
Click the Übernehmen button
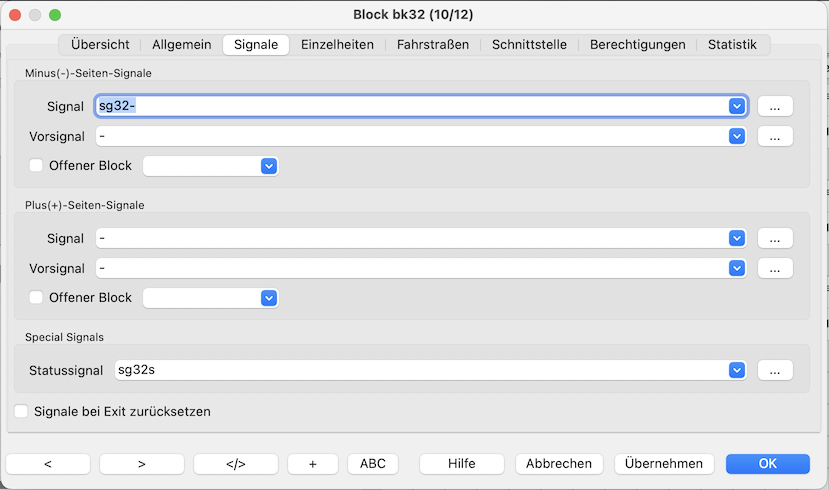click(665, 464)
